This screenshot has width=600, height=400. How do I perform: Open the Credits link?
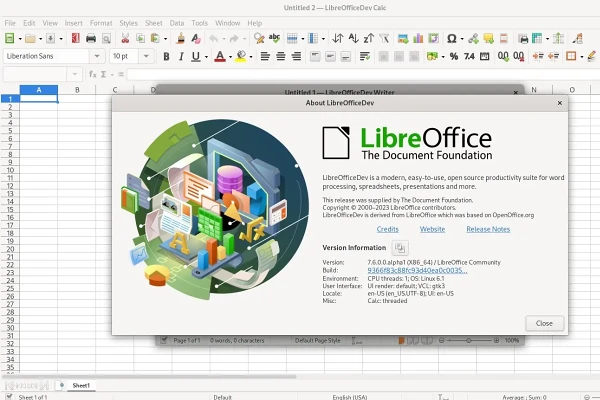click(x=388, y=229)
